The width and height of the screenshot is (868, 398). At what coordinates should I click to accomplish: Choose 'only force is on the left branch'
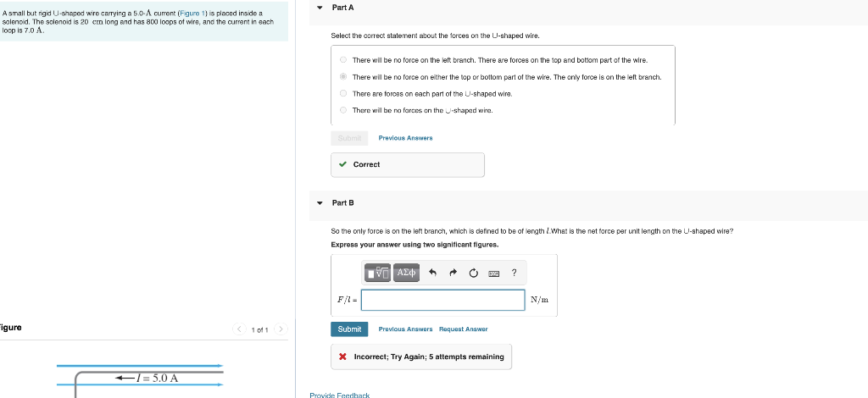click(343, 77)
